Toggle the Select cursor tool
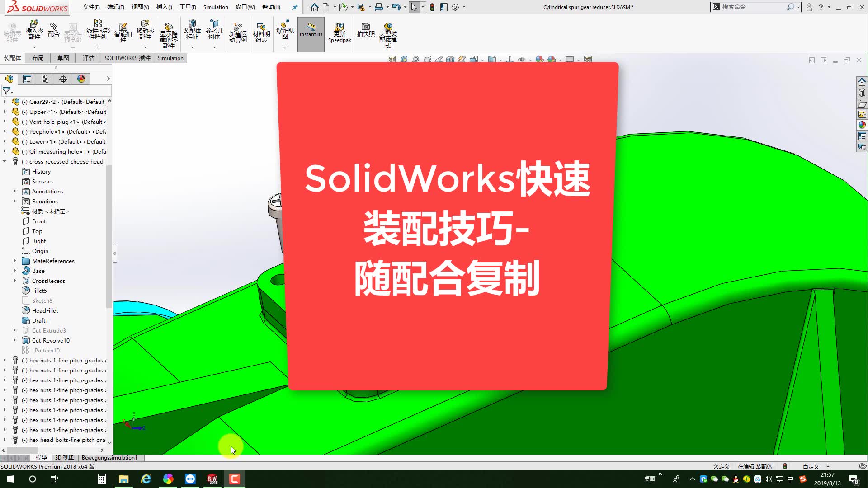Screen dimensions: 868x488 tap(414, 7)
